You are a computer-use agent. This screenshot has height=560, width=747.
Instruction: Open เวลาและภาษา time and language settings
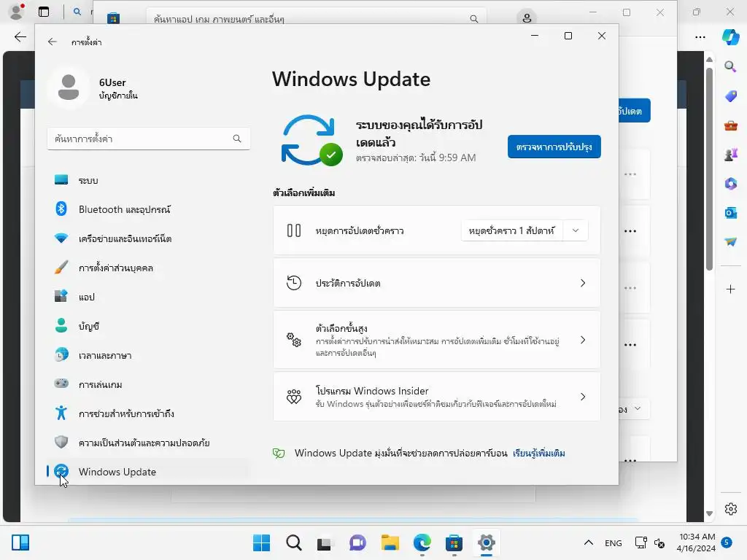tap(147, 355)
